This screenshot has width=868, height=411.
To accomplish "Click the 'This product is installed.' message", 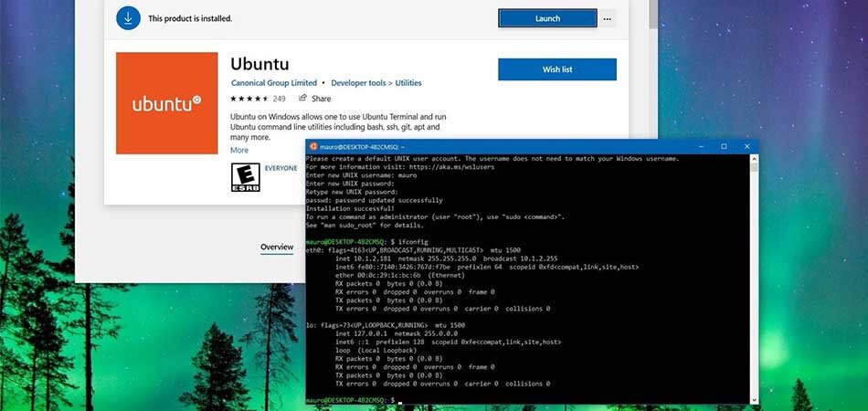I will click(190, 18).
